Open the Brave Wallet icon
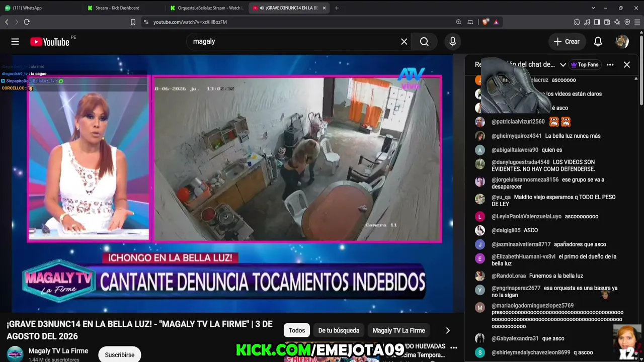This screenshot has height=362, width=644. (x=607, y=22)
